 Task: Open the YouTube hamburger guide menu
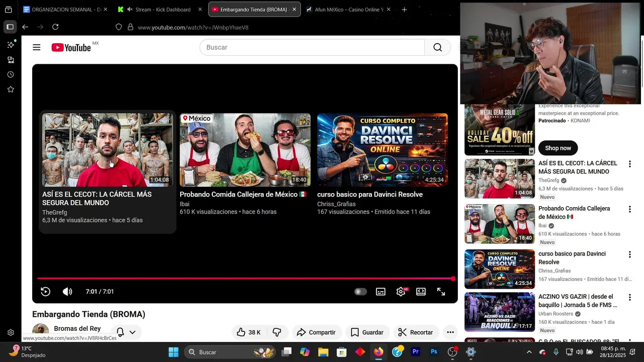[36, 47]
